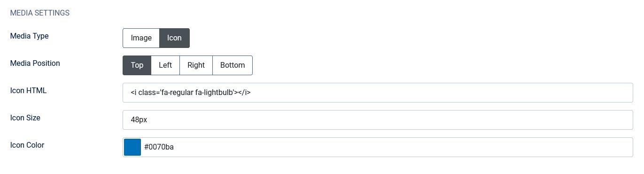This screenshot has height=174, width=644.
Task: Set media position to Top
Action: 137,65
